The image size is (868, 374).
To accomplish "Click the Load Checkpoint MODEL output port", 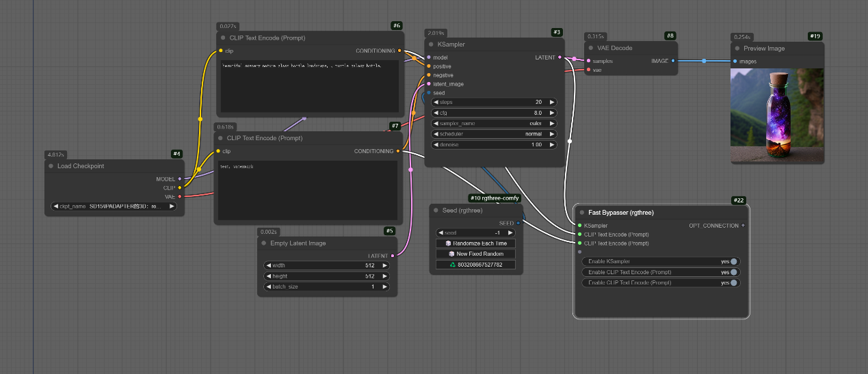I will (x=180, y=179).
